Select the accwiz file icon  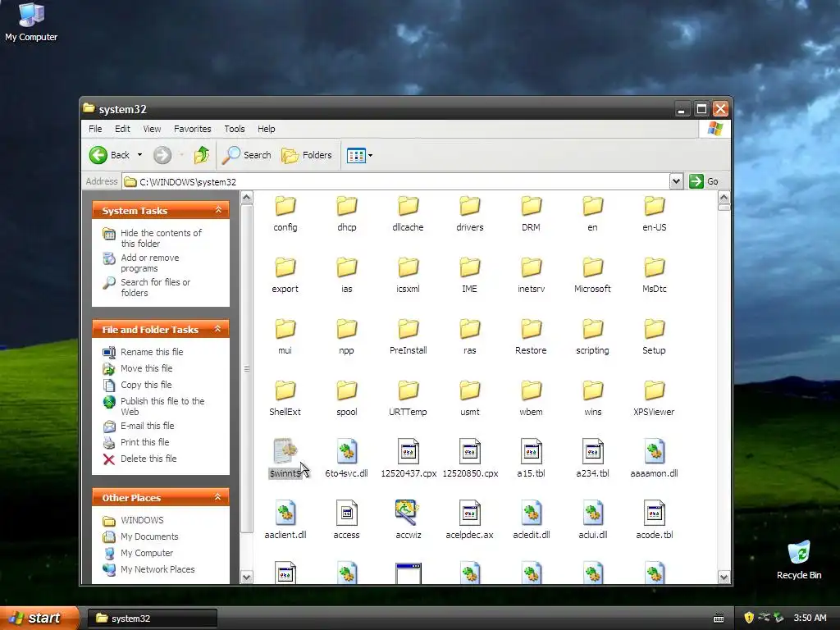pyautogui.click(x=408, y=513)
